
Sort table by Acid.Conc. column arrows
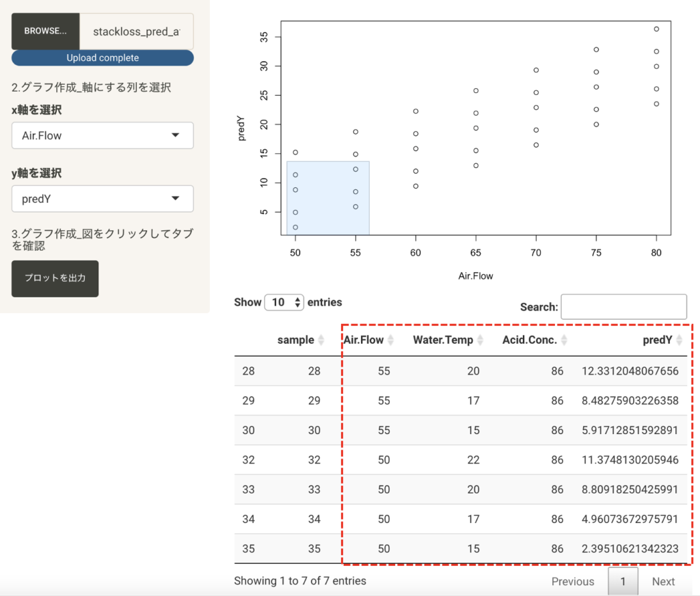pos(563,340)
